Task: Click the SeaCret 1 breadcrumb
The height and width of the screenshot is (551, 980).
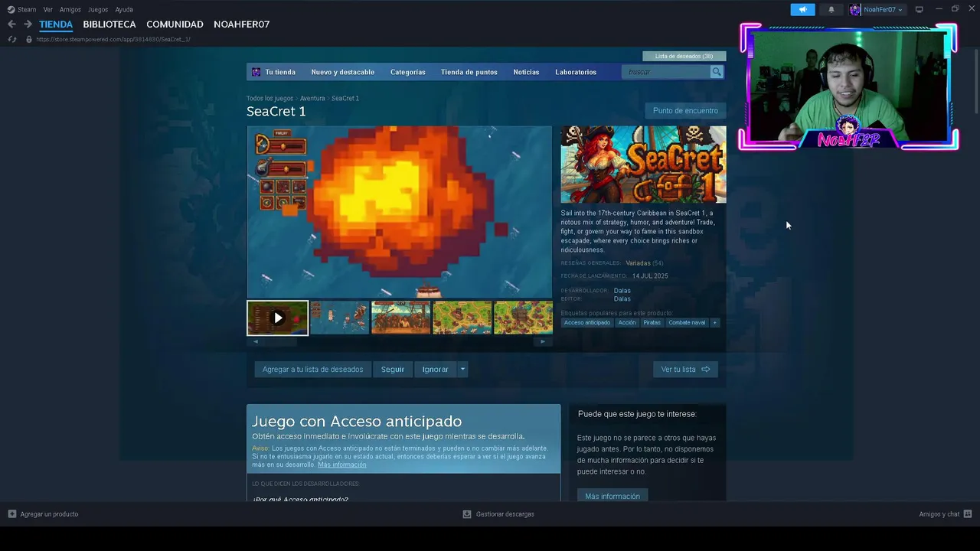Action: (x=345, y=98)
